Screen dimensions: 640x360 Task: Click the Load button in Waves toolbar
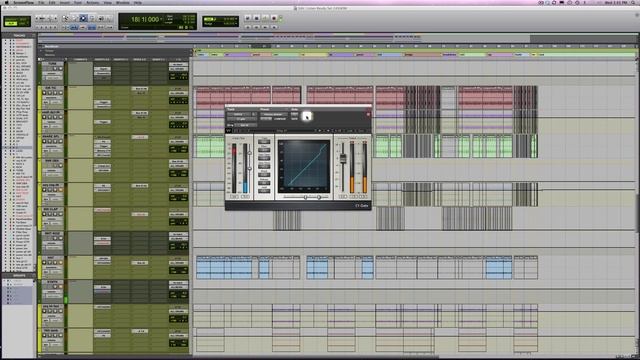[349, 130]
